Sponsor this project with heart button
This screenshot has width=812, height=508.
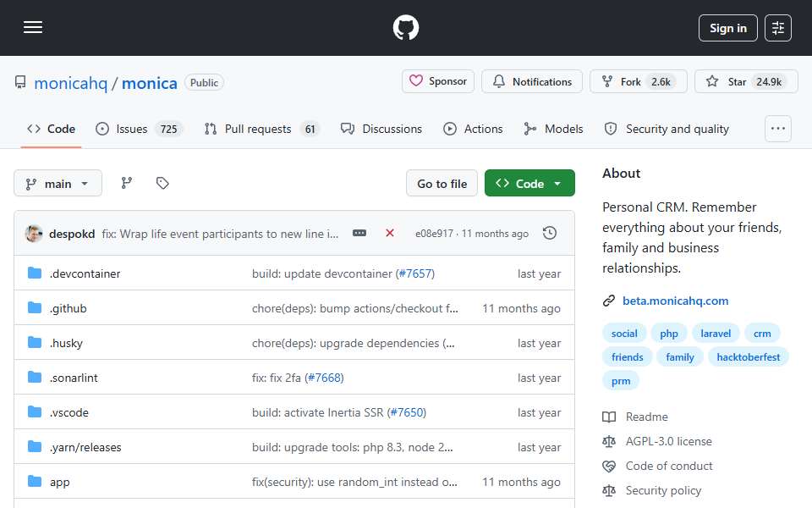438,81
